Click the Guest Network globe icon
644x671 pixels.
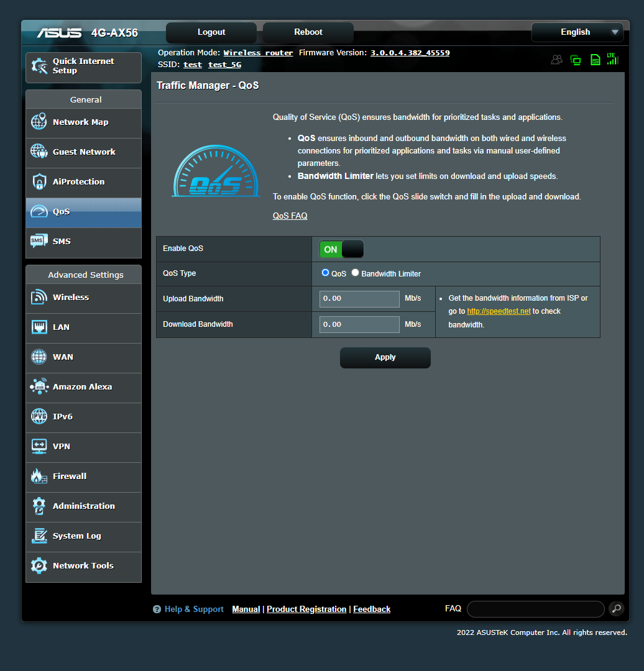39,151
